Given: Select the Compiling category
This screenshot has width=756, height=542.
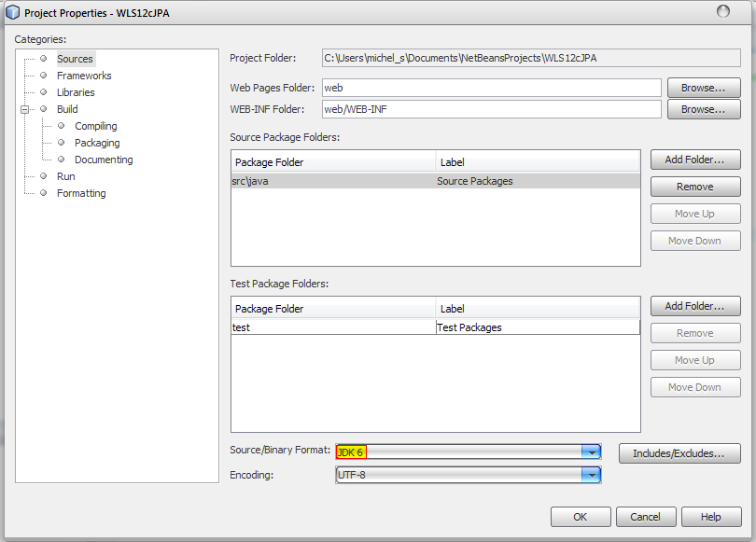Looking at the screenshot, I should click(95, 126).
